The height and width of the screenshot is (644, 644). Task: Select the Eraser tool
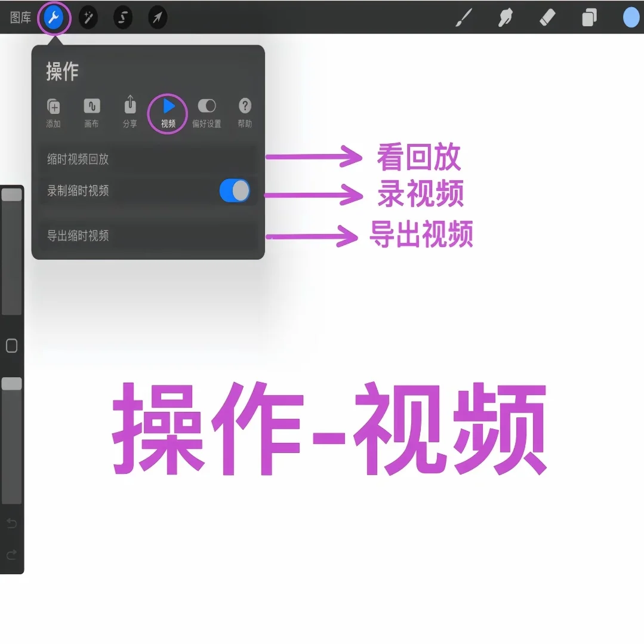[547, 17]
